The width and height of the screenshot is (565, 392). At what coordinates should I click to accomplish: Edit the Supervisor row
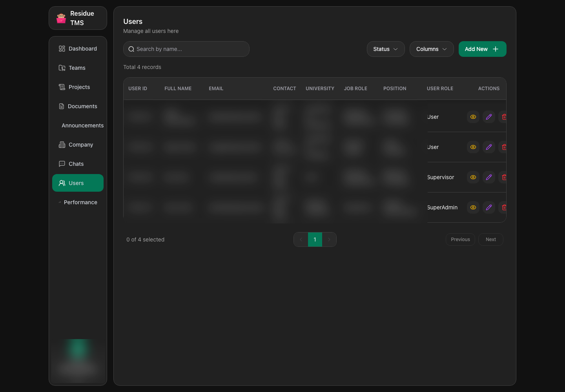pos(489,177)
